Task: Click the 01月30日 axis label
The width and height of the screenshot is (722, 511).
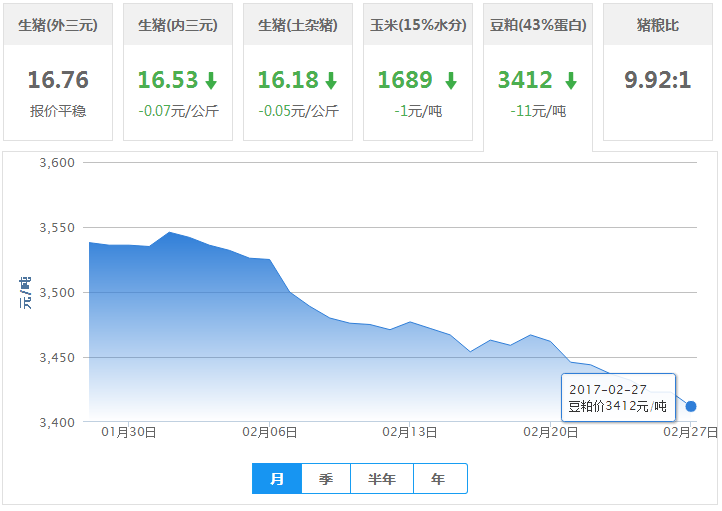Action: [x=129, y=432]
